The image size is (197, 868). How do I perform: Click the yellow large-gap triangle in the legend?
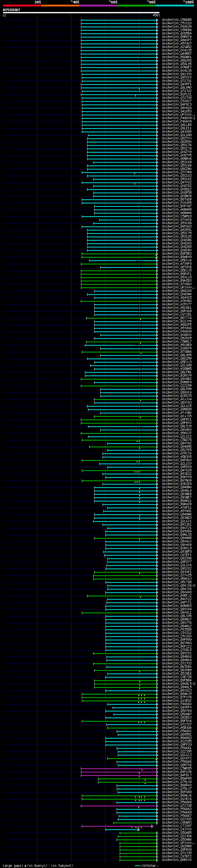coord(25,865)
